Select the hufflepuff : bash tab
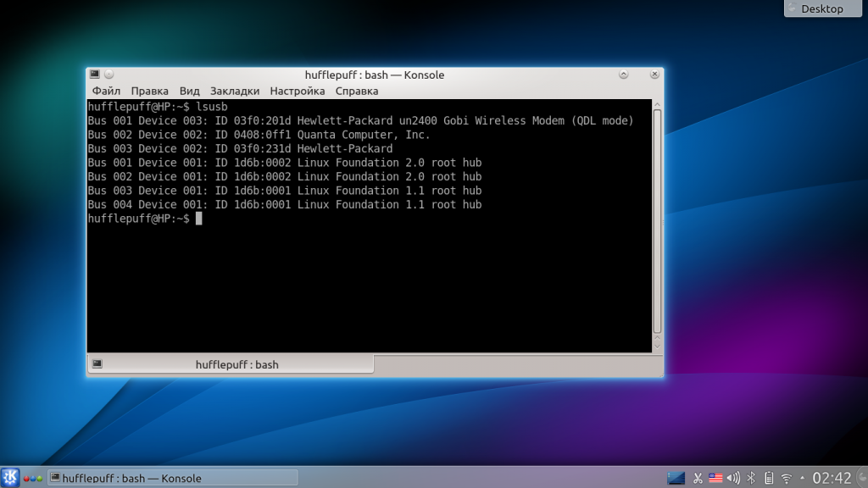868x488 pixels. click(231, 364)
